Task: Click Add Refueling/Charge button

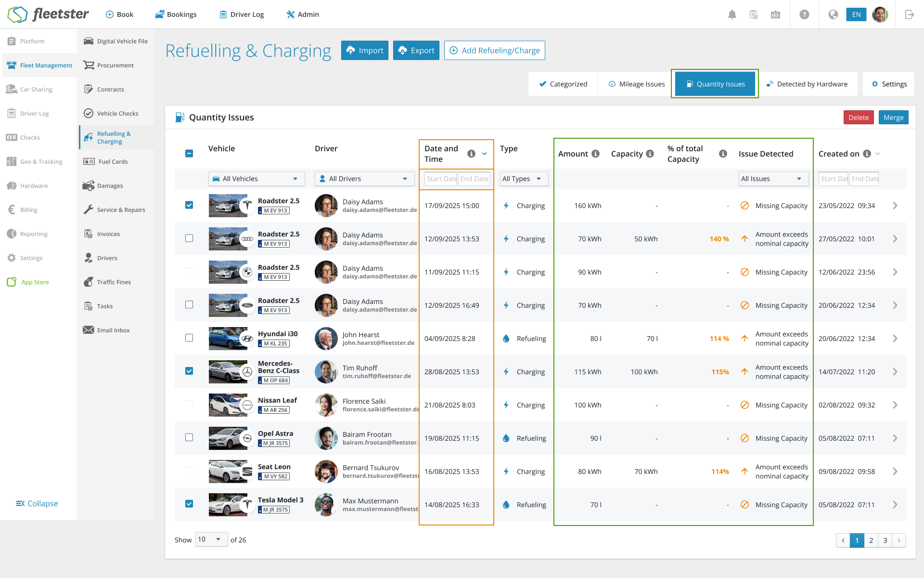Action: [x=495, y=50]
